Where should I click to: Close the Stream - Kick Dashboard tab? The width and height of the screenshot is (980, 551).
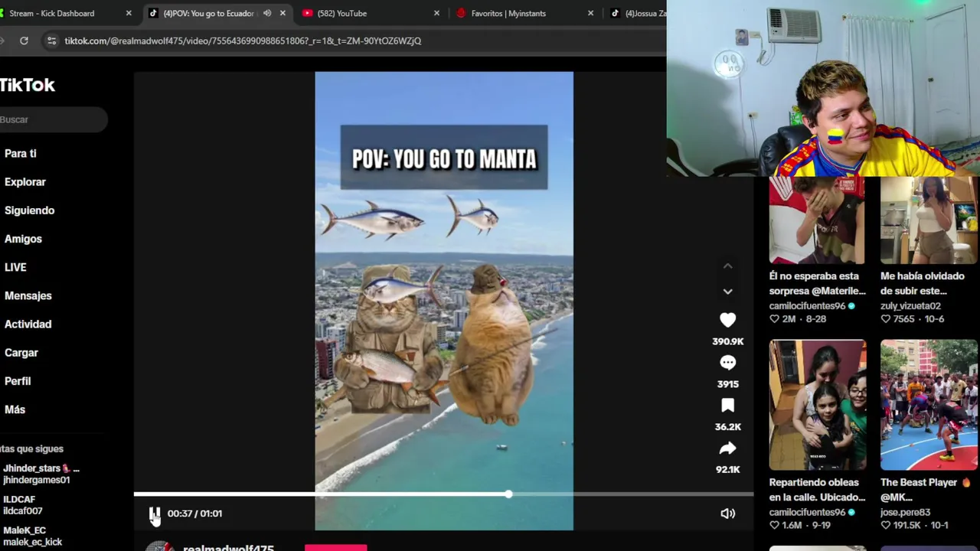pos(129,13)
